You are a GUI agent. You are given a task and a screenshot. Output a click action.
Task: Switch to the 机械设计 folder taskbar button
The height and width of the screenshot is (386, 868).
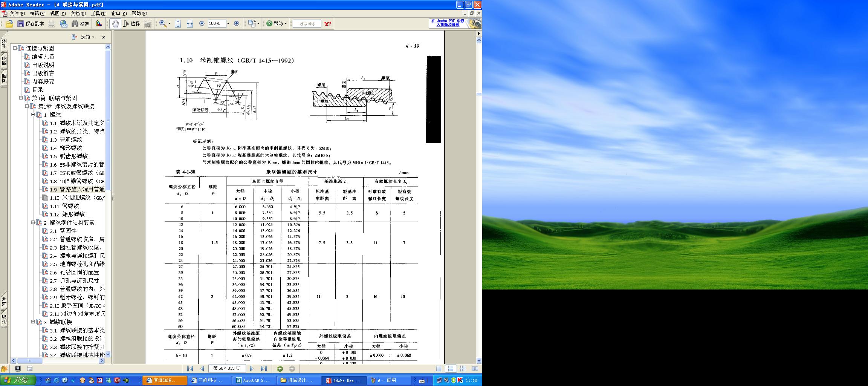pos(299,380)
